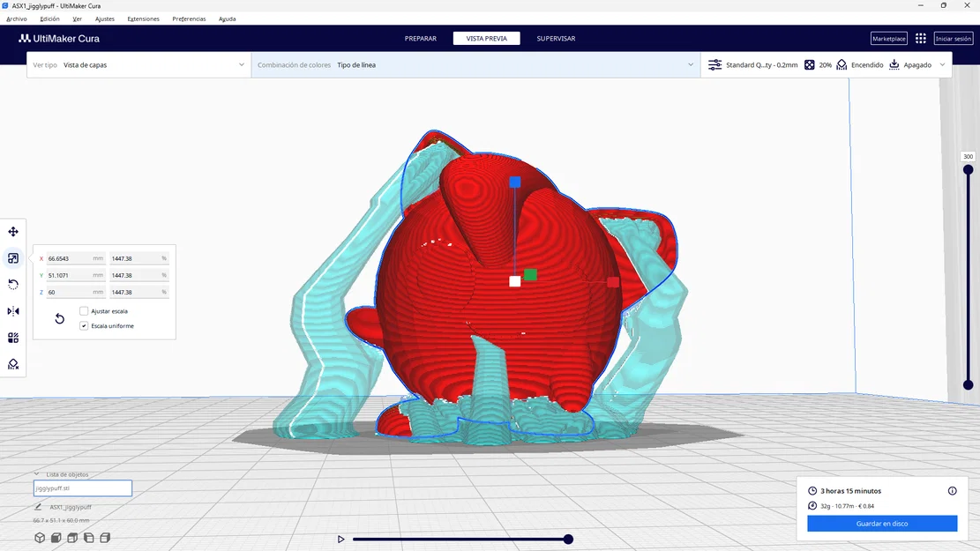Select jigglypuff.stl in object list

(83, 488)
